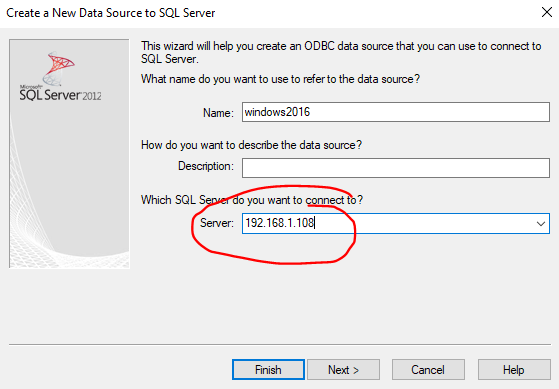Click the 'Name:' label
Image resolution: width=559 pixels, height=389 pixels.
click(218, 113)
